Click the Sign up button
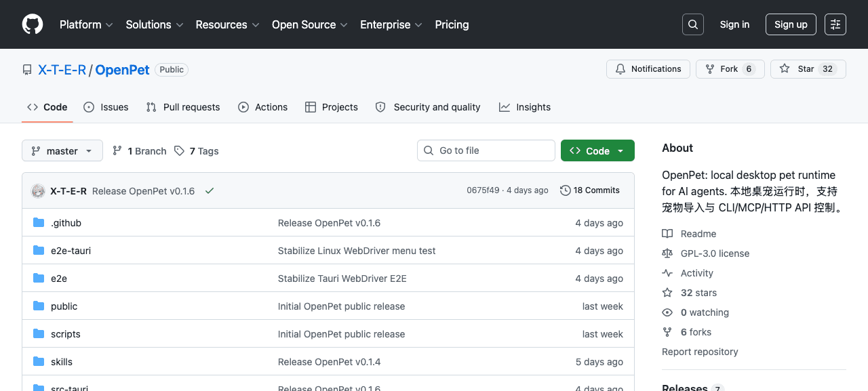 tap(791, 24)
